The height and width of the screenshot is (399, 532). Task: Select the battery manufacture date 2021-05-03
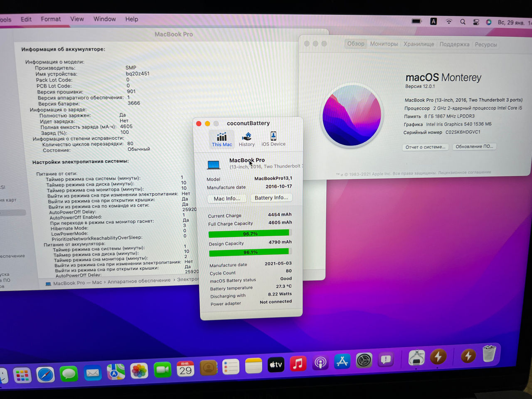pyautogui.click(x=278, y=264)
